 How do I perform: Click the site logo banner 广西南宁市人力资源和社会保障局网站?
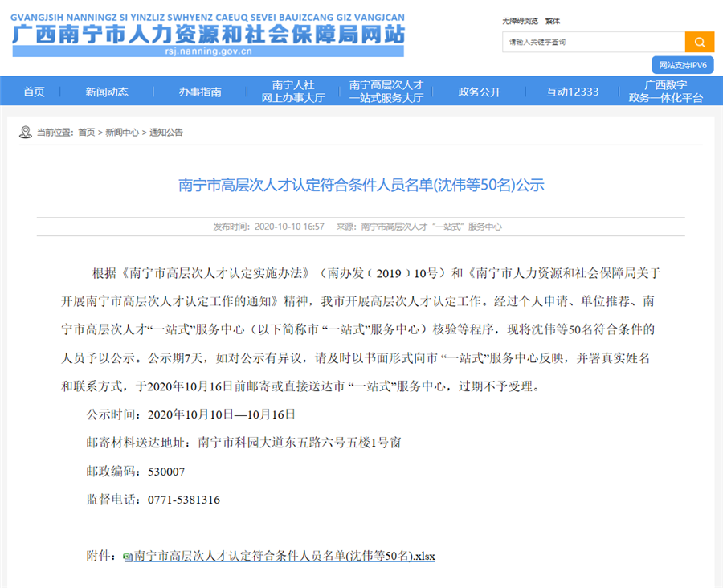click(208, 35)
